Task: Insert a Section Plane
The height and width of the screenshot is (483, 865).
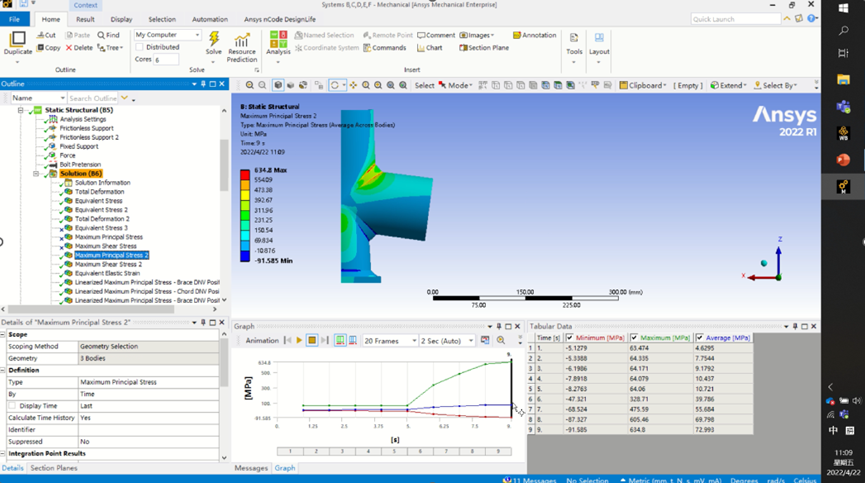Action: 484,48
